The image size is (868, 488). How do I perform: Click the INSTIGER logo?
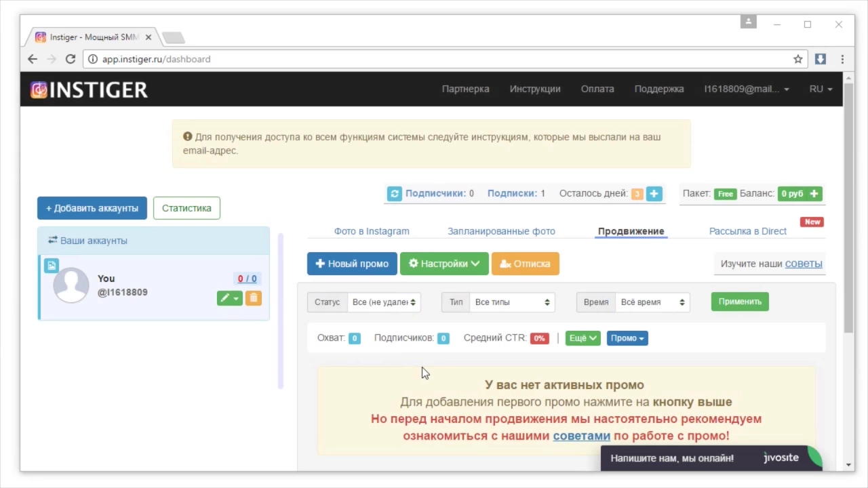89,89
